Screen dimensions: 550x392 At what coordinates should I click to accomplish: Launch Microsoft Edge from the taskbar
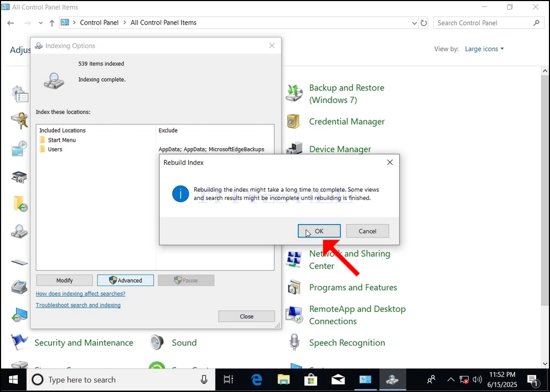256,380
